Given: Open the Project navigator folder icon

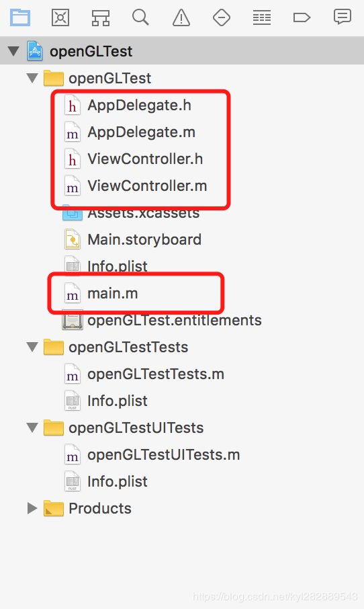Looking at the screenshot, I should (20, 18).
